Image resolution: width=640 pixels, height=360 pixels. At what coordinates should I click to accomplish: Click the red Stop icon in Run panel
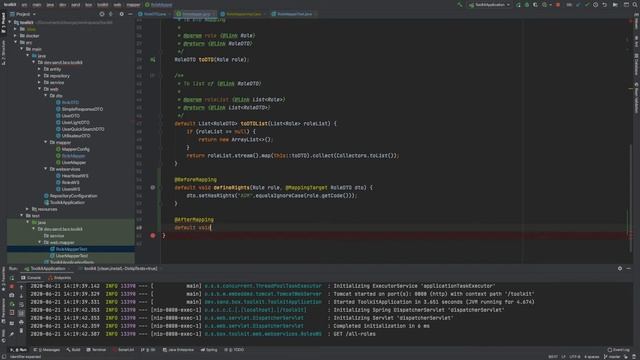click(12, 287)
